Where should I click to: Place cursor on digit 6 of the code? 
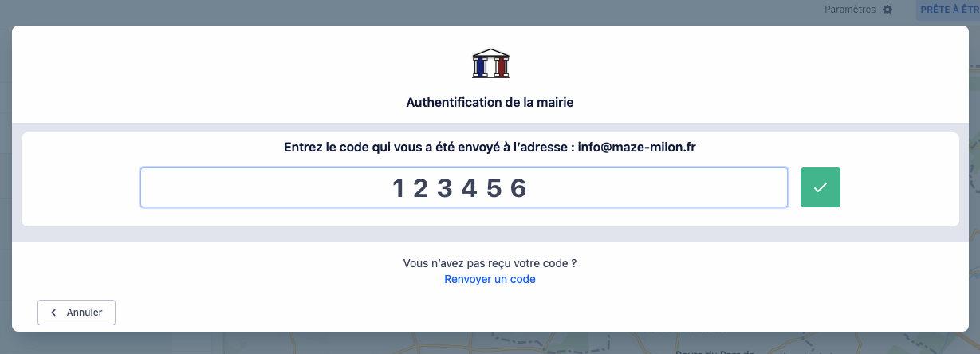pos(518,188)
